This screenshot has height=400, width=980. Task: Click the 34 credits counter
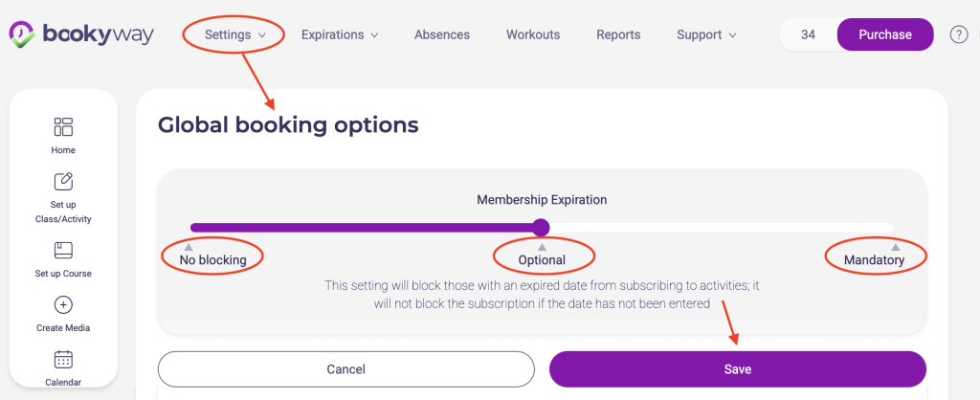pyautogui.click(x=808, y=34)
